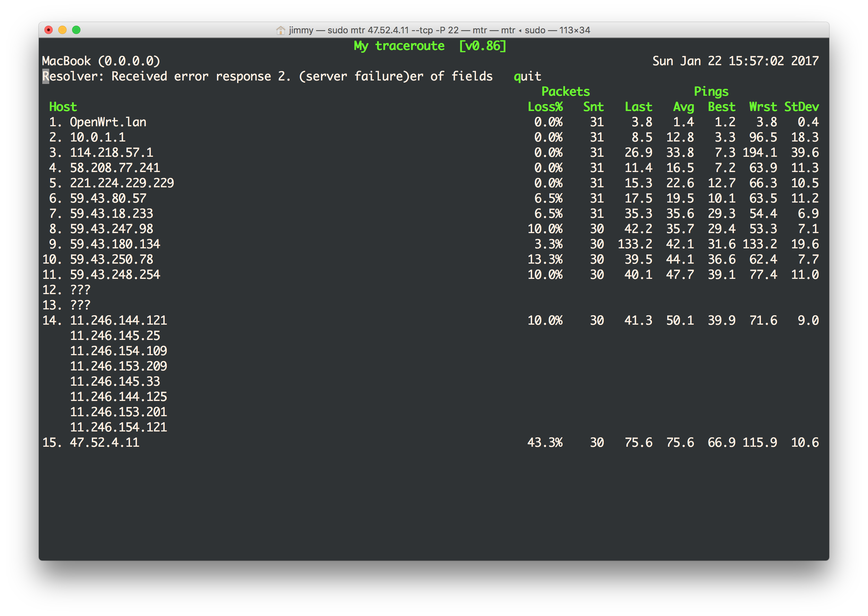The image size is (868, 616).
Task: Click the 'Loss%' column header
Action: pos(545,107)
